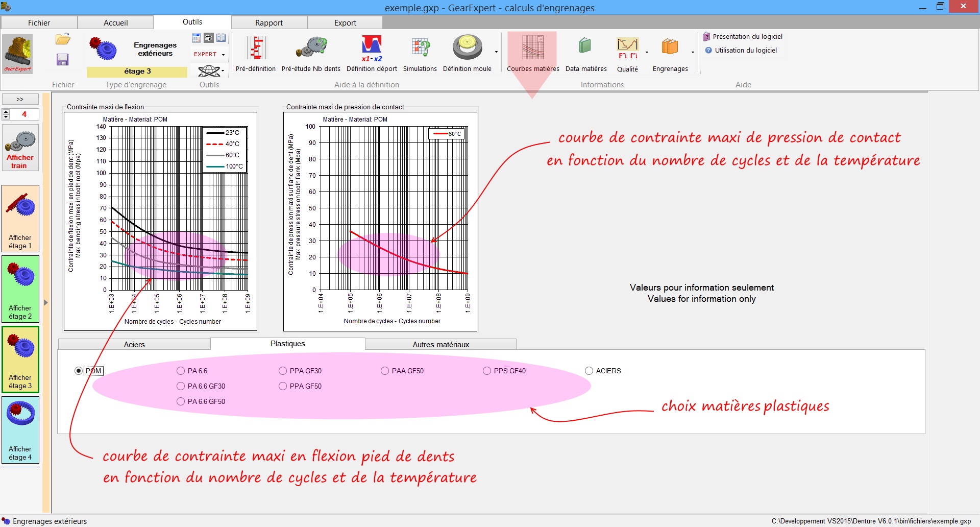Choose PA 6.6 GF50 material
The image size is (980, 527).
tap(181, 401)
